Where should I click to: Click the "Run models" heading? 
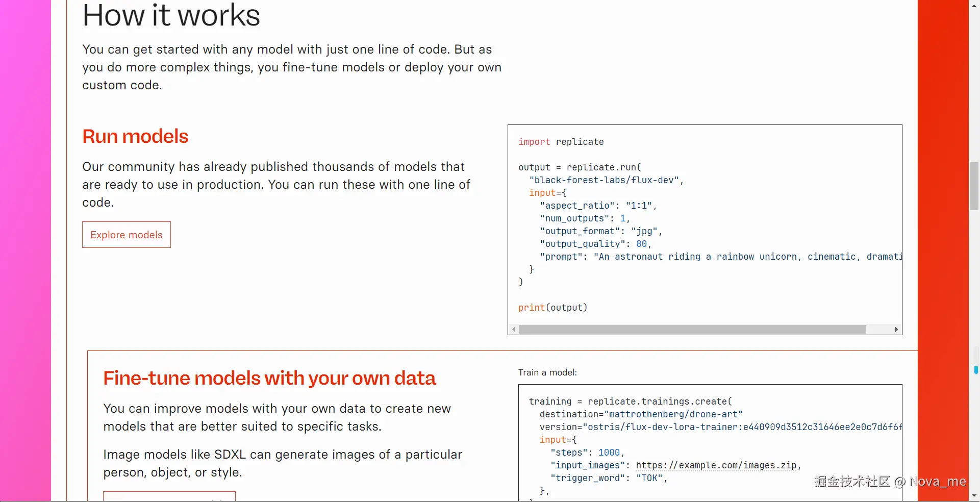click(x=135, y=137)
